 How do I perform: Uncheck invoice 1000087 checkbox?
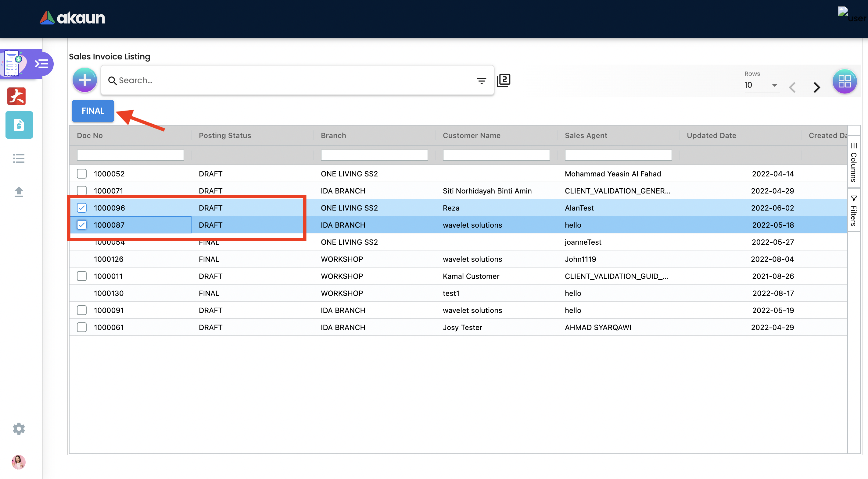pyautogui.click(x=81, y=225)
